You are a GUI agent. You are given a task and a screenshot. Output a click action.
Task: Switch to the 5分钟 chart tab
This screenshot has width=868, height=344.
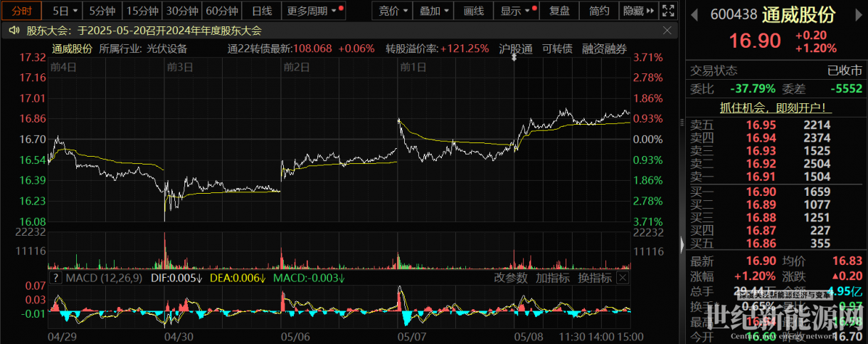pyautogui.click(x=102, y=11)
